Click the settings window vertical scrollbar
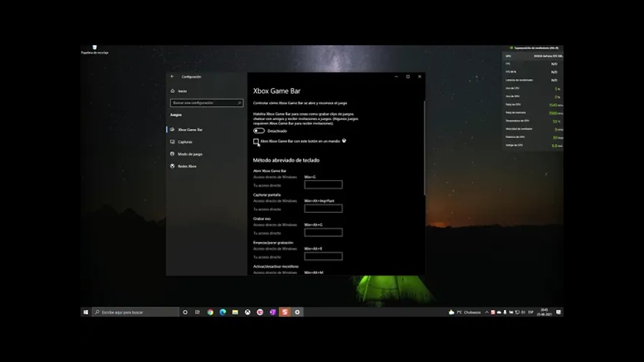Image resolution: width=644 pixels, height=362 pixels. 425,147
